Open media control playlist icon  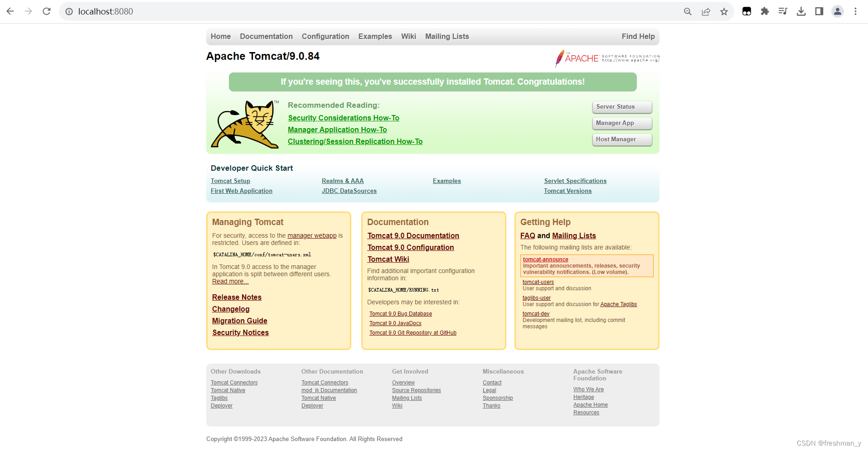tap(783, 11)
